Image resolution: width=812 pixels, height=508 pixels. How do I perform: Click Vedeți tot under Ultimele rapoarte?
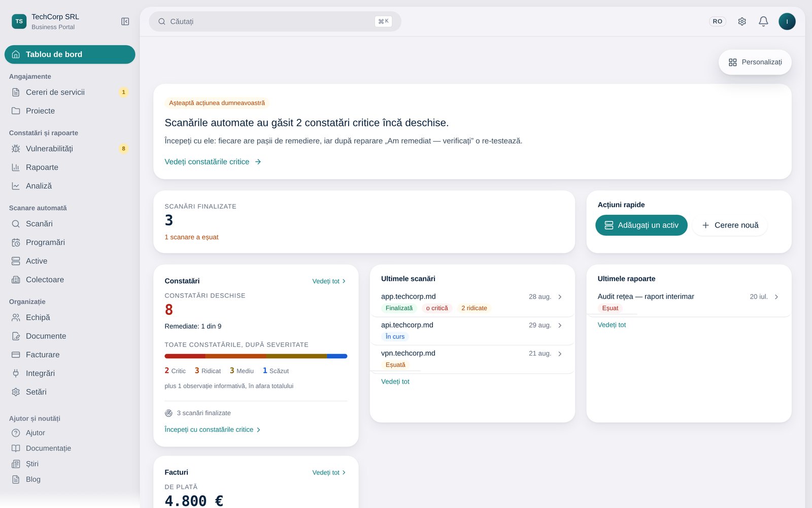[612, 325]
